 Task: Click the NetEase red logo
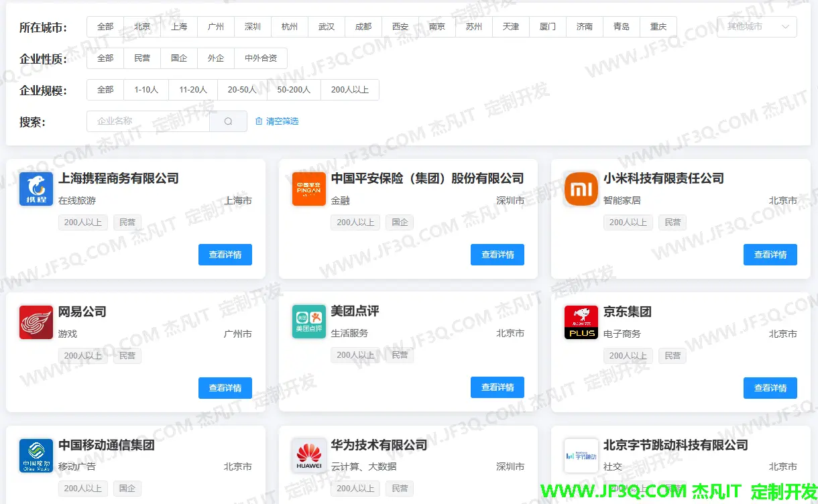pos(36,322)
